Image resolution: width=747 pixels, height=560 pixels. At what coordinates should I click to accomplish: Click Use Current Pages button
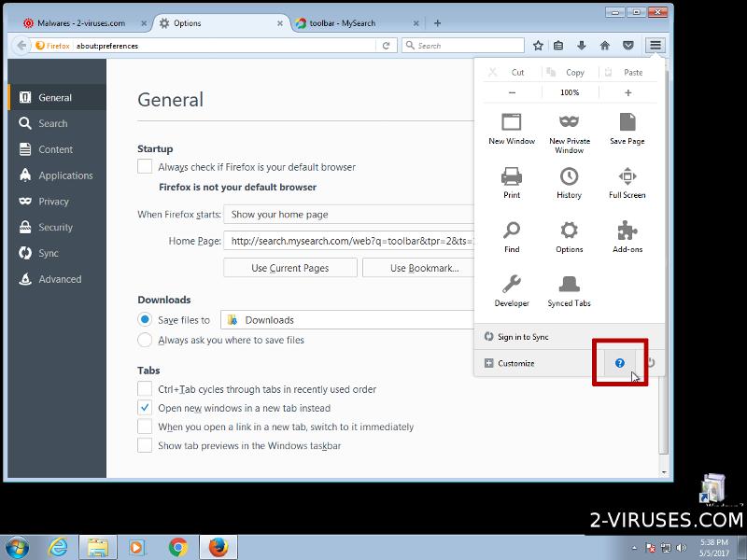(x=290, y=268)
